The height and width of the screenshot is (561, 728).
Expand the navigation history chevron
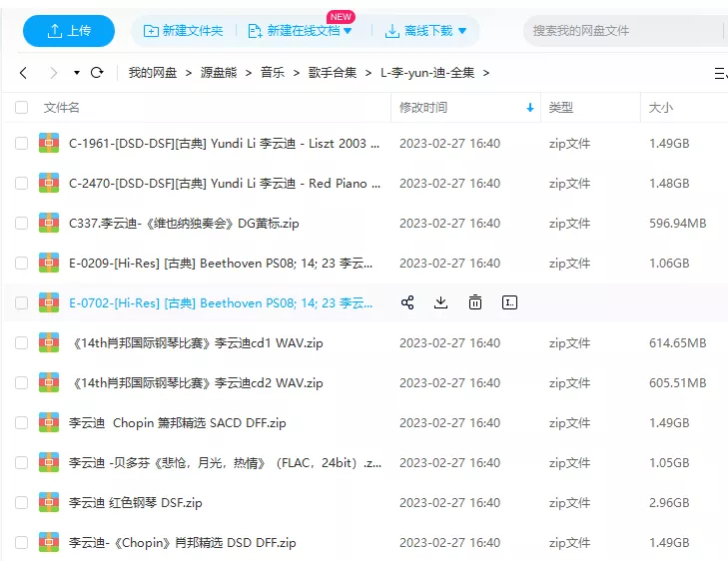[75, 73]
